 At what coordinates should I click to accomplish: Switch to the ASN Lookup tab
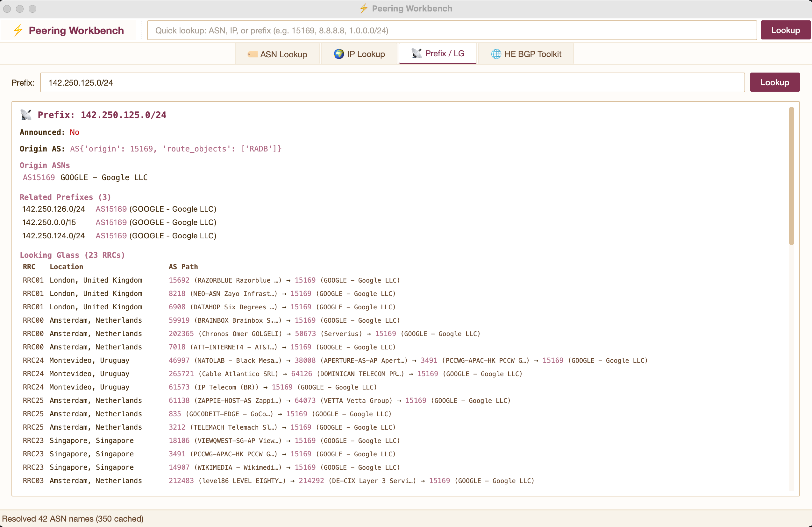pos(277,54)
